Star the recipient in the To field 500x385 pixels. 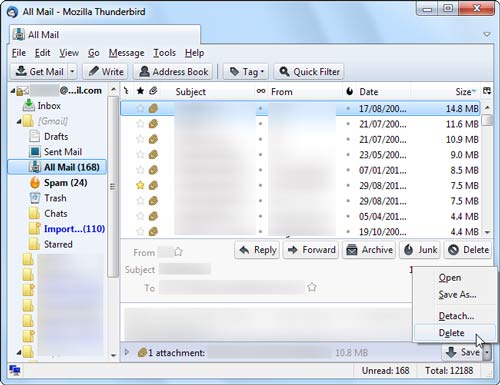coord(312,287)
